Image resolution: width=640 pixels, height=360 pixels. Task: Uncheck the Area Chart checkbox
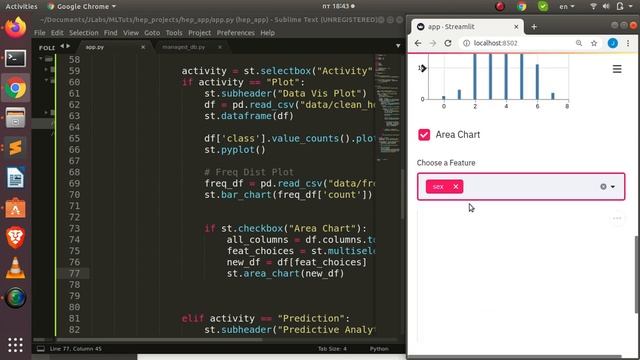tap(424, 135)
